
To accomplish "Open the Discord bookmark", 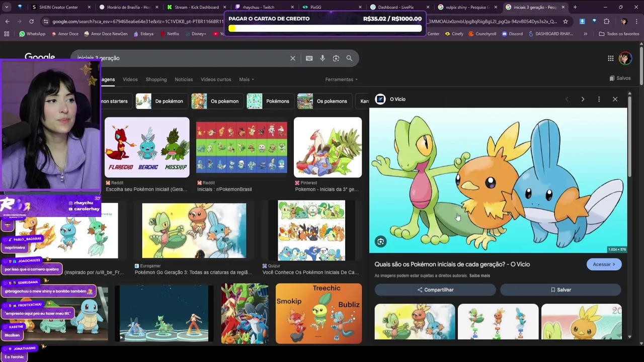I will tap(512, 34).
